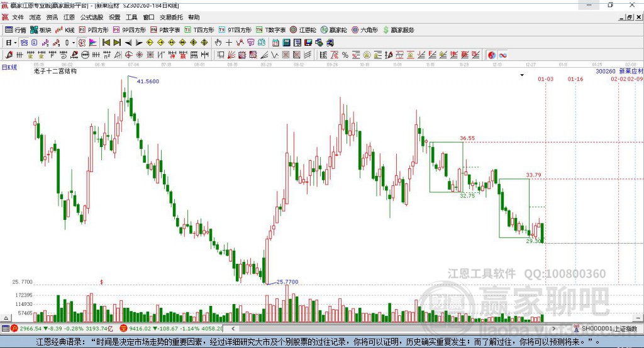Open the 9P四方形 tool

pos(130,30)
